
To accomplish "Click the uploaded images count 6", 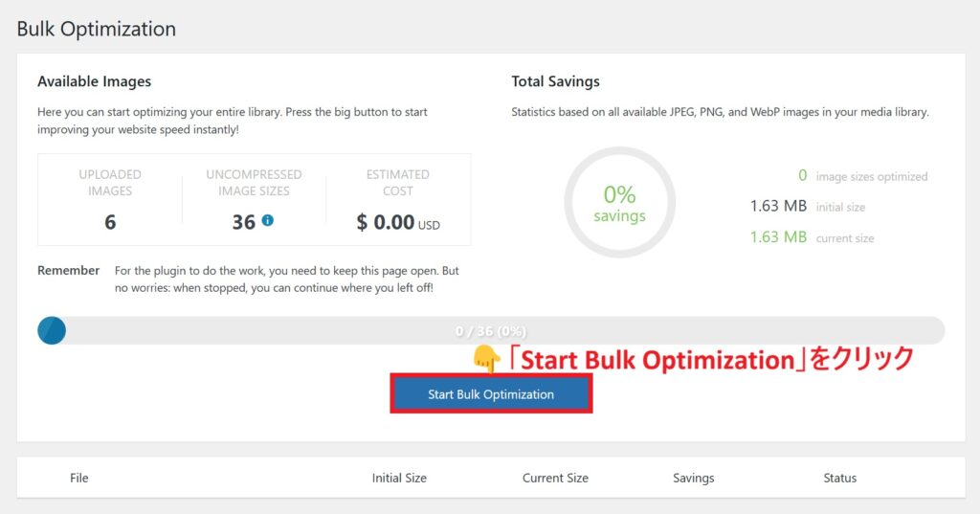I will tap(110, 222).
